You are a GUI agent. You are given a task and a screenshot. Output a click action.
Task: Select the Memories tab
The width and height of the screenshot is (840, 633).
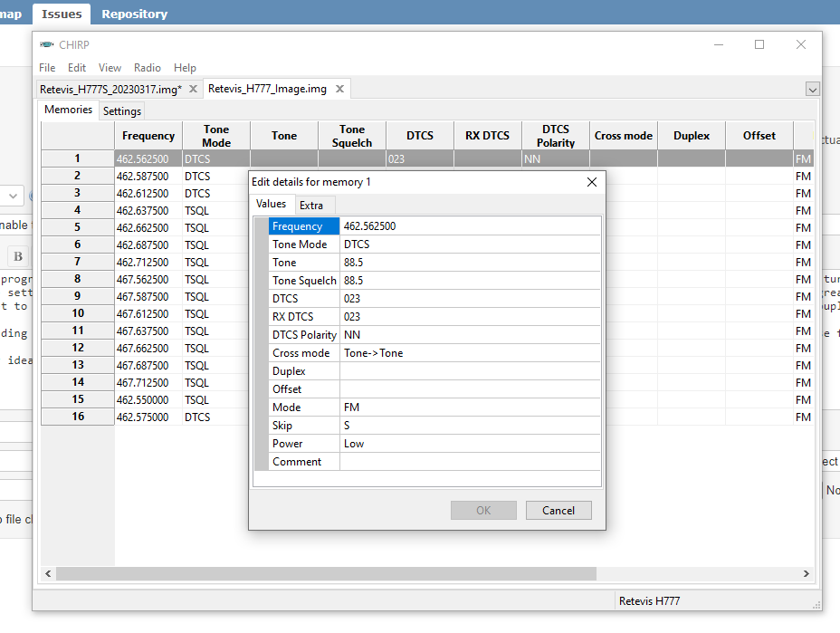point(69,110)
